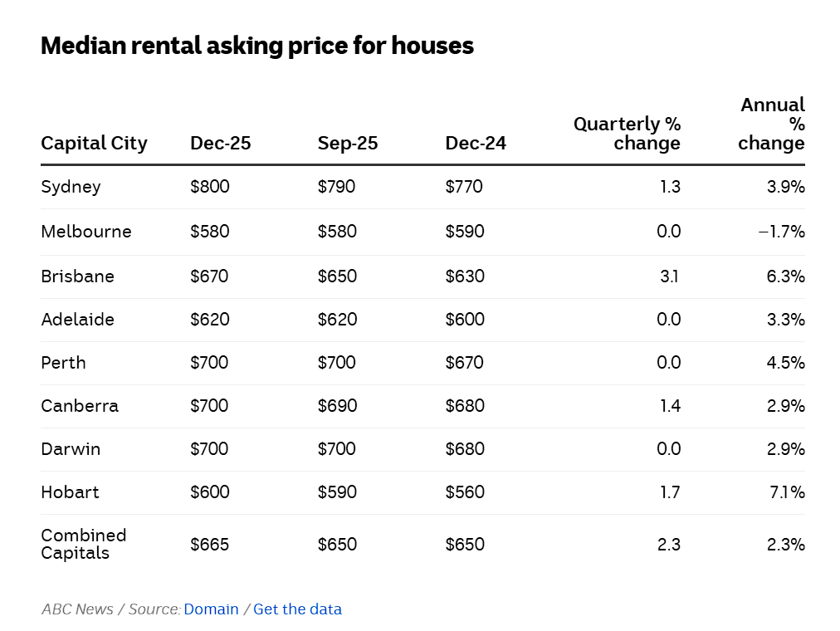Select the Dec-25 column header
The width and height of the screenshot is (840, 631).
[x=220, y=144]
